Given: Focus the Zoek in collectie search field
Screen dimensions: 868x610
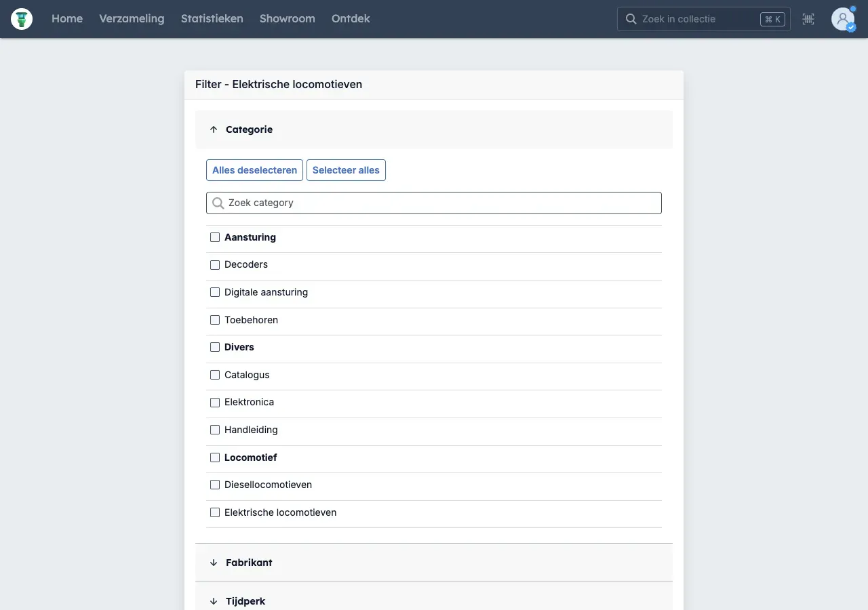Looking at the screenshot, I should pyautogui.click(x=704, y=19).
